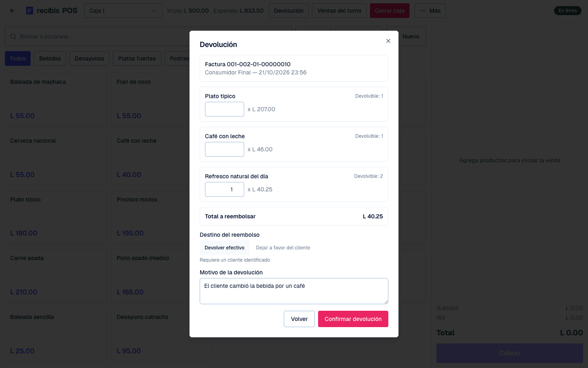Click the Motivo de la devolución textarea
This screenshot has height=368, width=588.
[x=294, y=291]
